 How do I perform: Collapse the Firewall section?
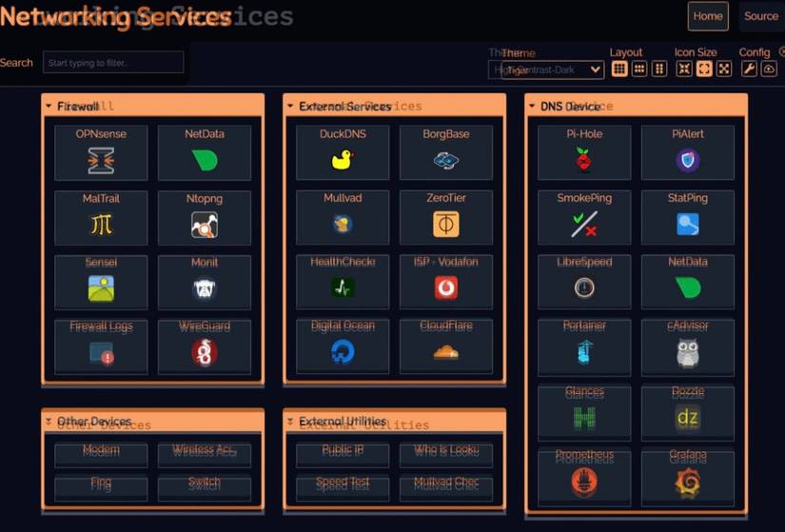coord(152,106)
